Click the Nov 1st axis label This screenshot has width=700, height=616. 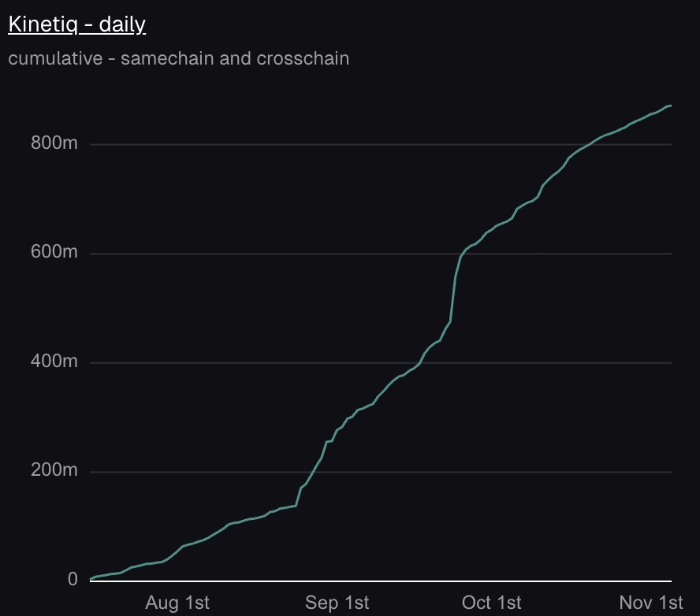(649, 602)
